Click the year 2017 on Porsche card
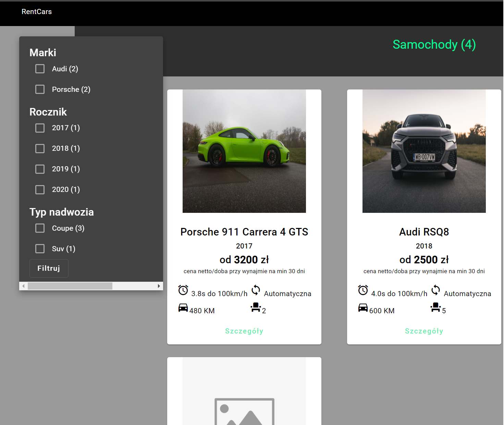504x425 pixels. click(244, 246)
